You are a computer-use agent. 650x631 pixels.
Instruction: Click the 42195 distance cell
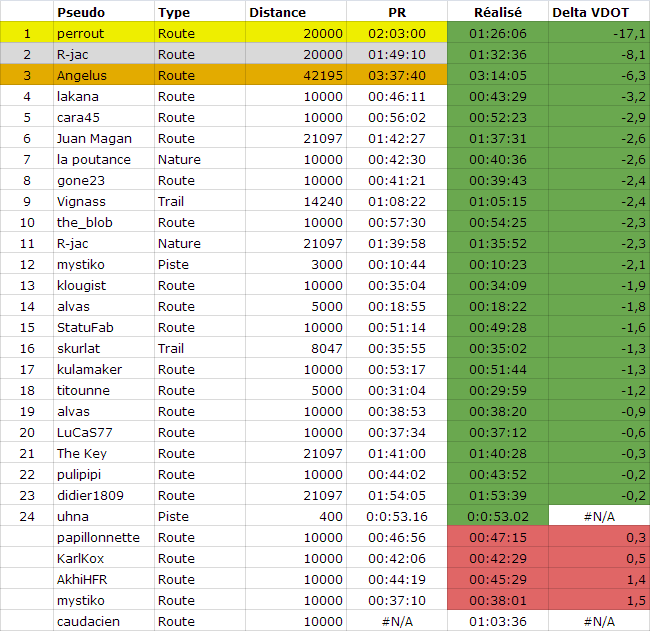(296, 75)
